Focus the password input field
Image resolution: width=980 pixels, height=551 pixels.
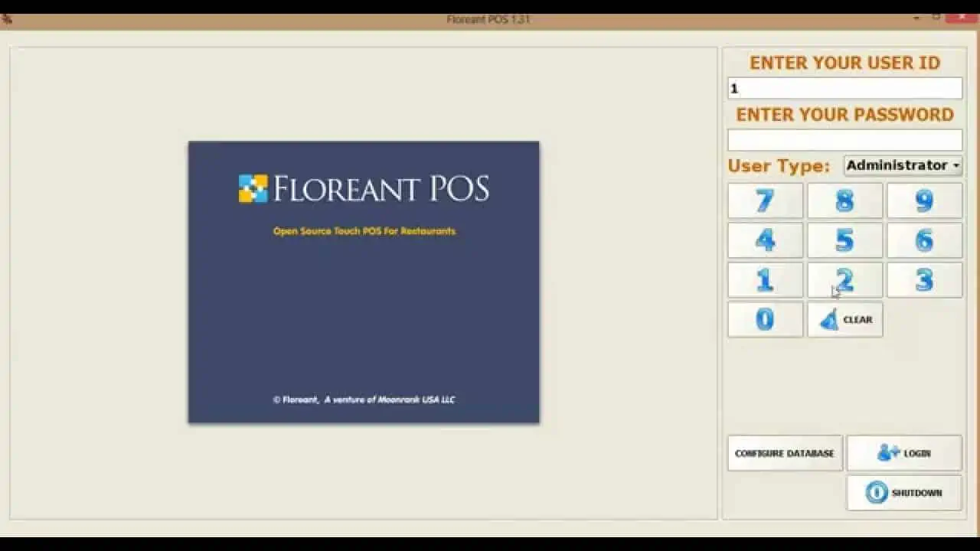coord(844,140)
